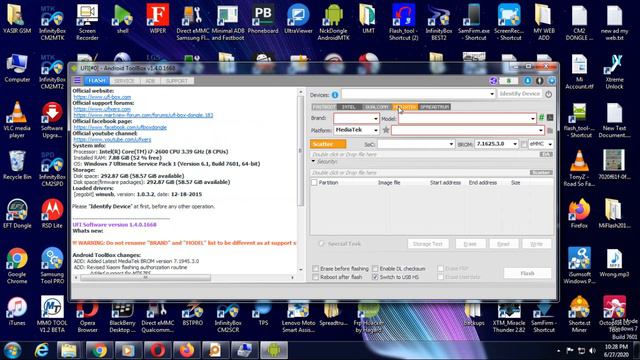
Task: Open the eMMC storage type dropdown
Action: pos(550,144)
